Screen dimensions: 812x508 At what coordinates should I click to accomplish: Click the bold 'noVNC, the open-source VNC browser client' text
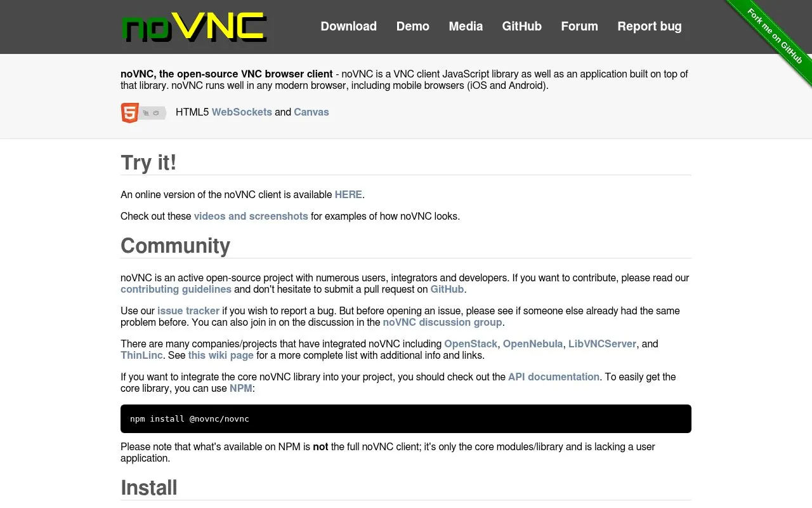[226, 74]
